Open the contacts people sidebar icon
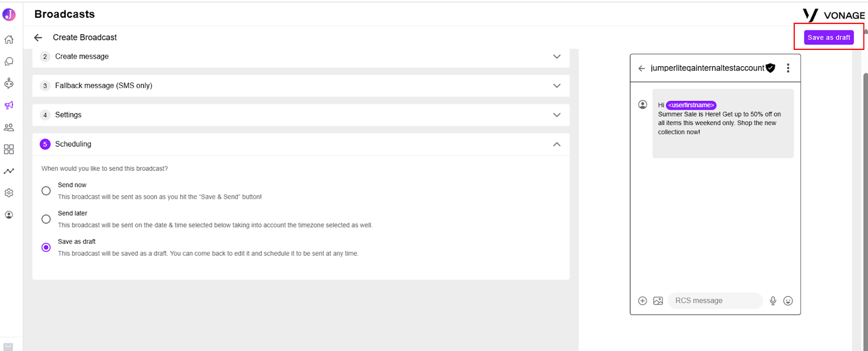This screenshot has width=868, height=351. [x=9, y=127]
